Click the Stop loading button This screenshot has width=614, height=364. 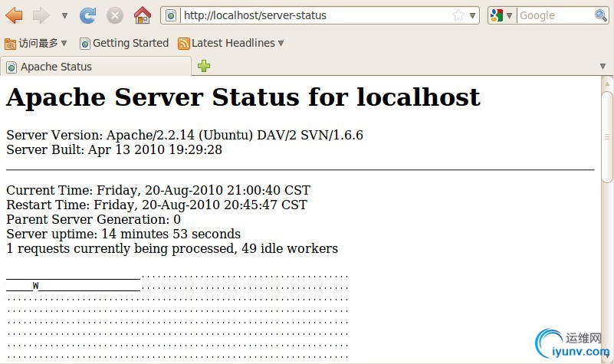tap(115, 15)
